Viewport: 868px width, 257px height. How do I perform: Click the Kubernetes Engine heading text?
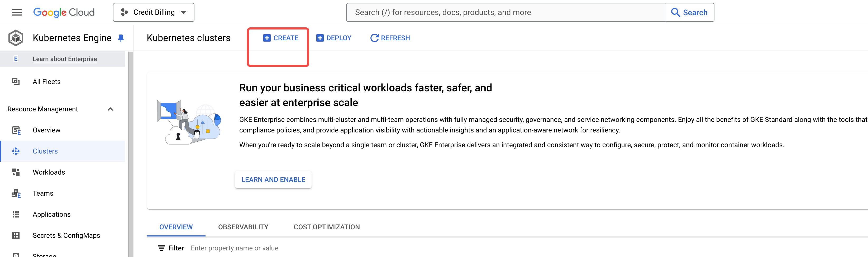[x=72, y=38]
